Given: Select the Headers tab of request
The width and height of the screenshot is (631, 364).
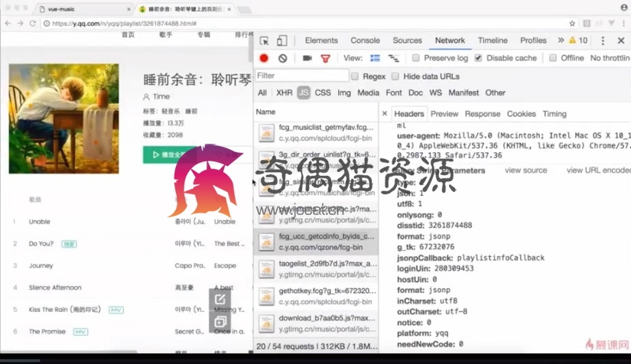Looking at the screenshot, I should click(409, 114).
